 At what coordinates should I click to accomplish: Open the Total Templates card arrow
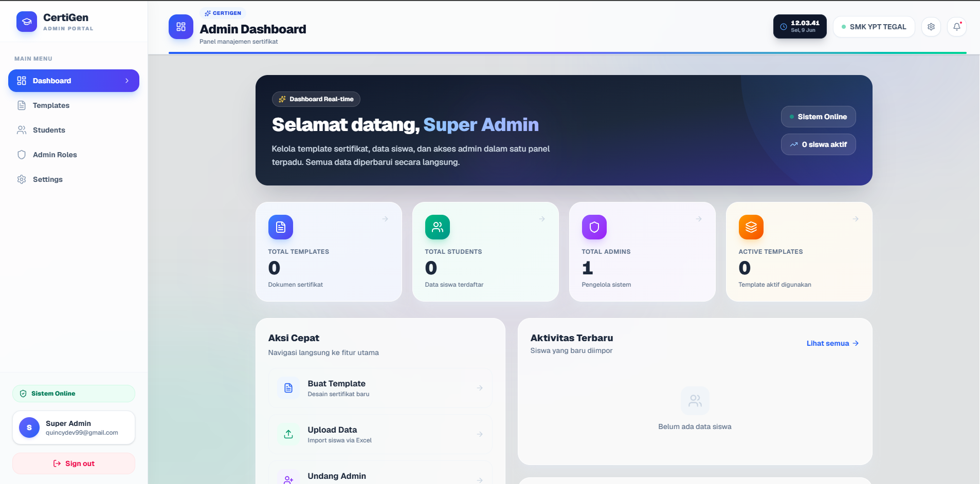[385, 219]
